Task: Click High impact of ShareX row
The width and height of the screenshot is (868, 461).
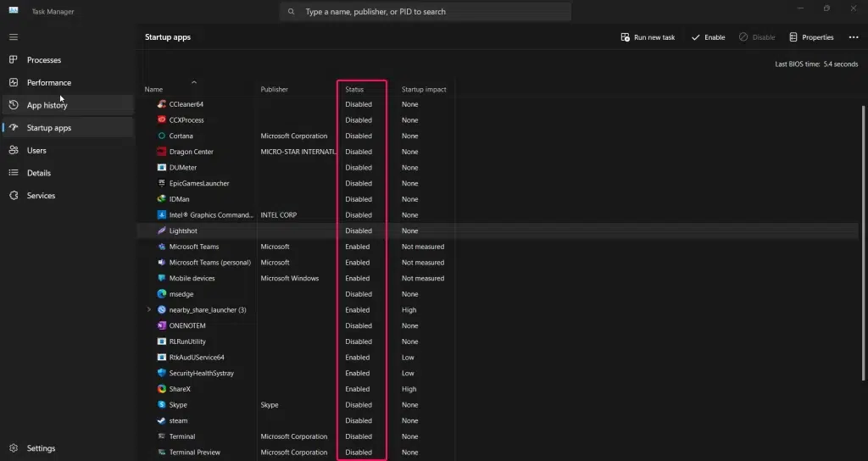Action: tap(409, 389)
